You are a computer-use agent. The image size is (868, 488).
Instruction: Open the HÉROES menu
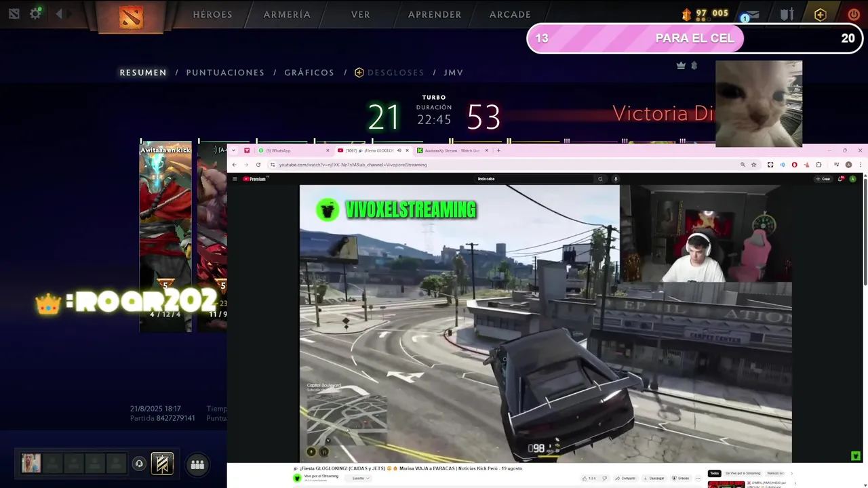click(x=212, y=14)
